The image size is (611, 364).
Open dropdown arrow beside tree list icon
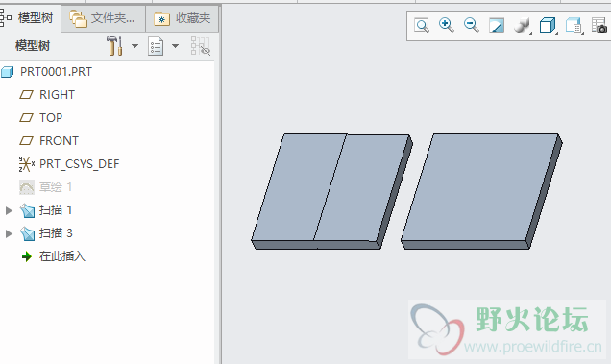(176, 46)
